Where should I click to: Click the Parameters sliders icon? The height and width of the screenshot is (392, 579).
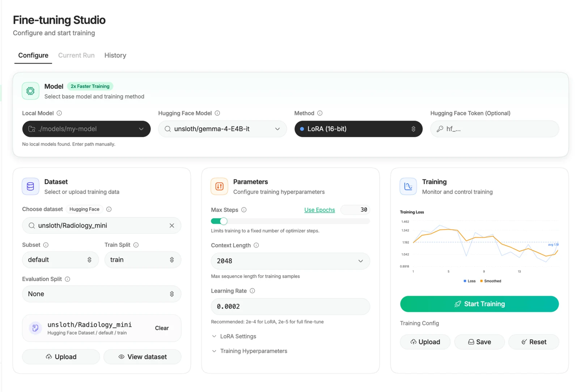[219, 186]
